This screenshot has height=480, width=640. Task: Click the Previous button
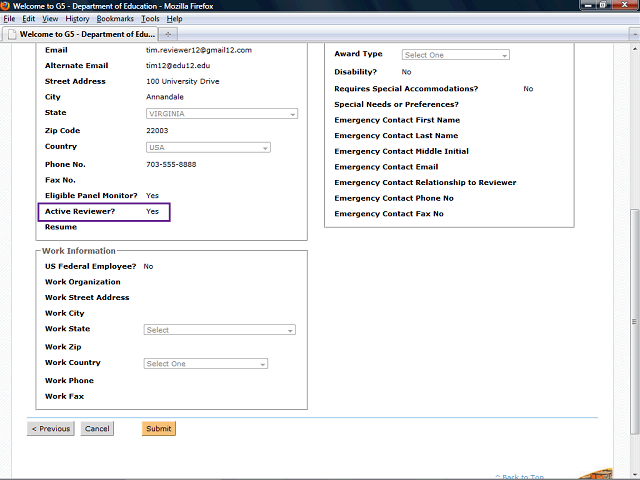(x=50, y=429)
